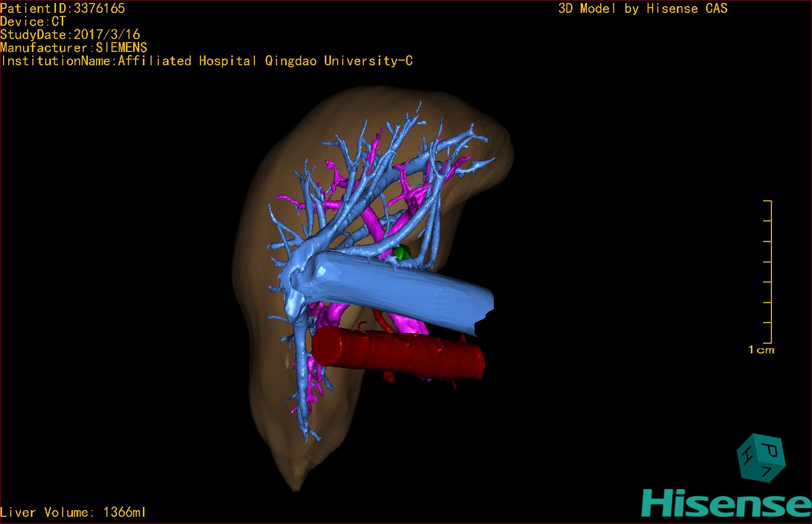Click the Liver Volume: 1366ml readout
Screen dimensions: 812x524
click(x=73, y=512)
